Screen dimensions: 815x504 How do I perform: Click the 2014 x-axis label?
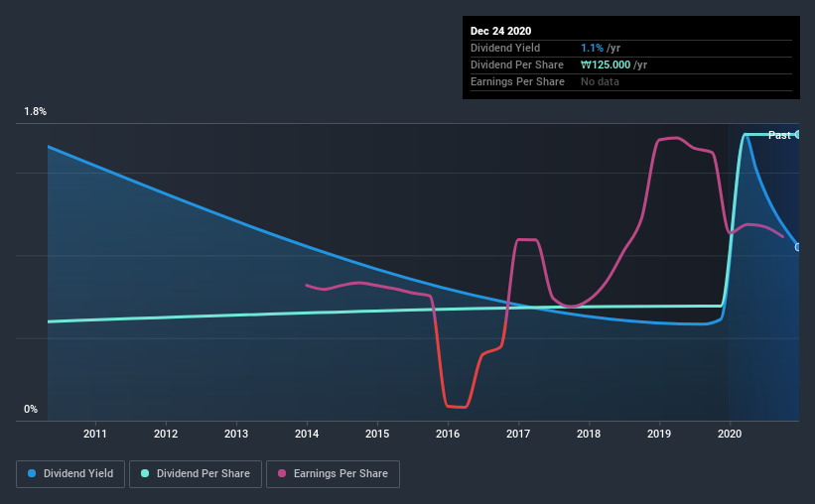click(x=307, y=434)
